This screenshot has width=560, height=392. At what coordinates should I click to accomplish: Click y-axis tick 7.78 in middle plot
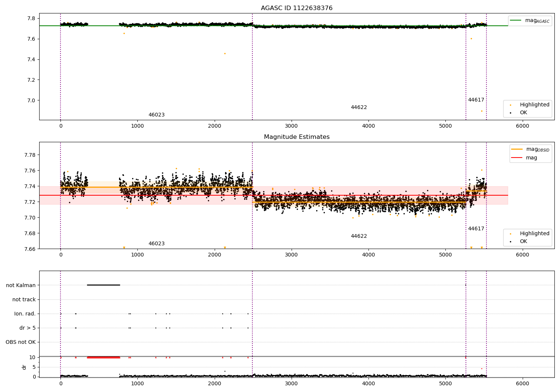[30, 155]
